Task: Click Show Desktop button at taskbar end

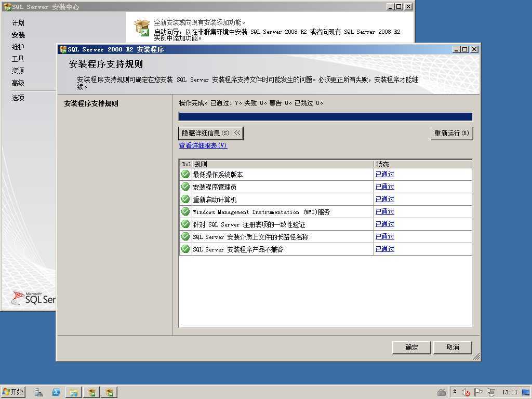Action: pyautogui.click(x=527, y=393)
